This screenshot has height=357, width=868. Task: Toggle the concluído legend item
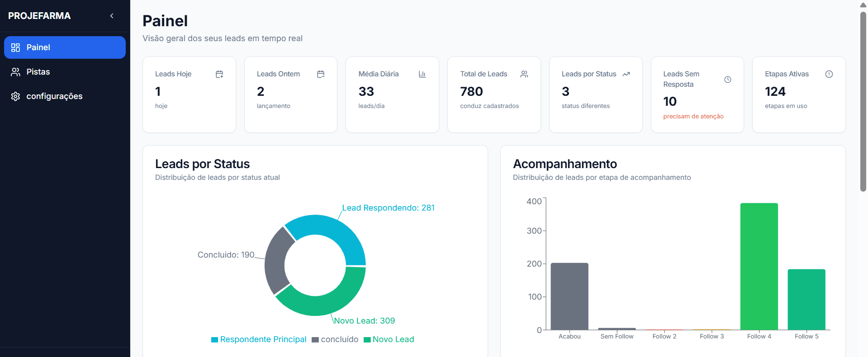point(335,339)
